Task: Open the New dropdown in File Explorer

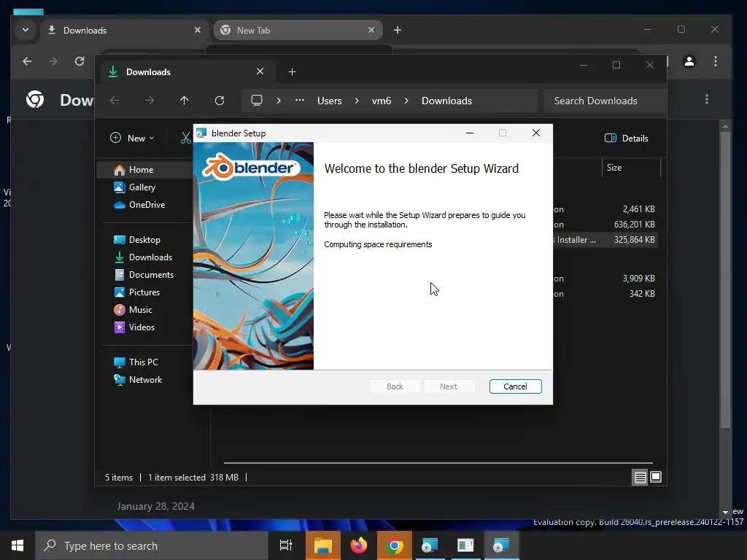Action: coord(133,138)
